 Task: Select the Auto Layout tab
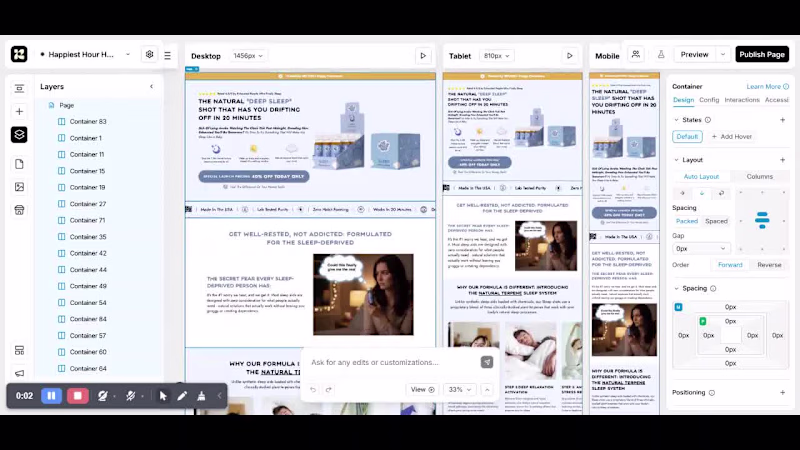(701, 177)
